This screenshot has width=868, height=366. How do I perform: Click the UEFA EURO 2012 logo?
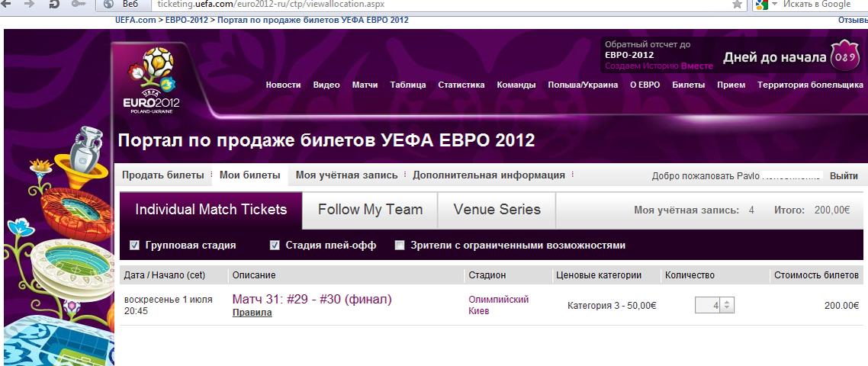(151, 80)
